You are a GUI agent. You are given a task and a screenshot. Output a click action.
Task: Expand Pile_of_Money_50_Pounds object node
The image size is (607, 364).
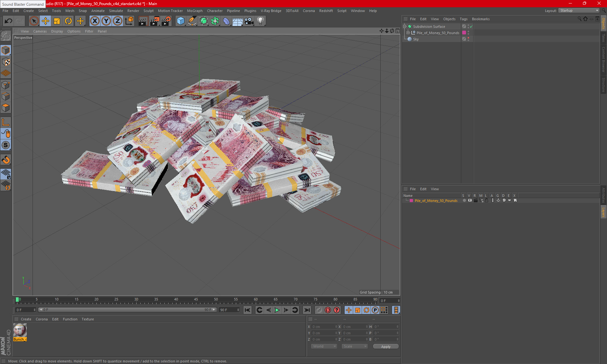click(408, 33)
